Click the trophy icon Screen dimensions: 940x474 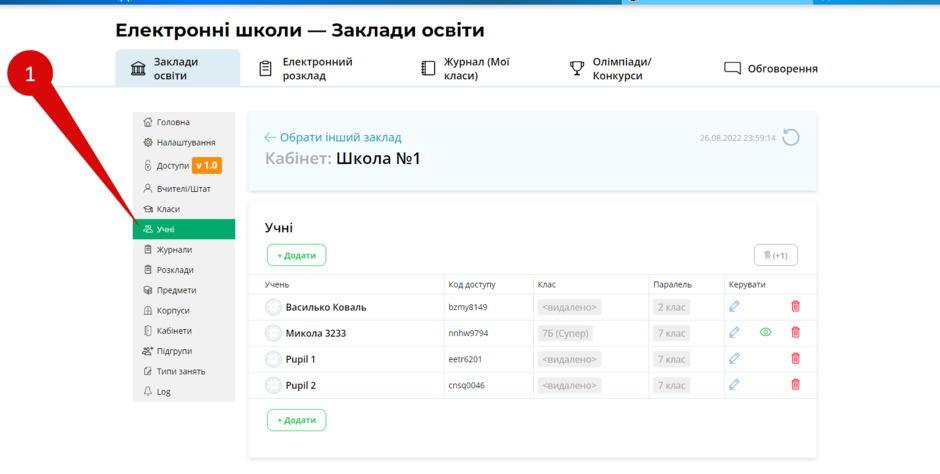[x=576, y=68]
